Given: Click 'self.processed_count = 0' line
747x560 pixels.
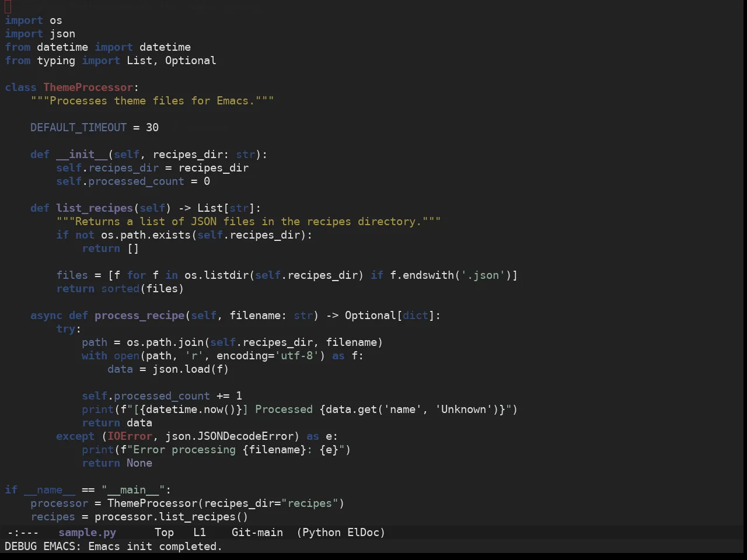Looking at the screenshot, I should coord(133,181).
